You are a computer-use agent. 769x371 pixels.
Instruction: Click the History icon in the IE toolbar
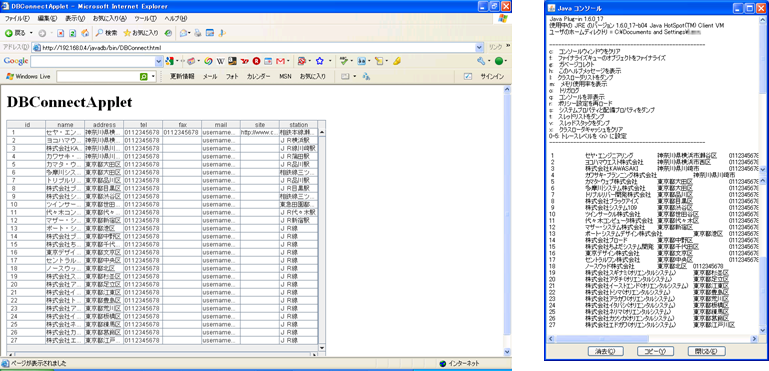(168, 33)
